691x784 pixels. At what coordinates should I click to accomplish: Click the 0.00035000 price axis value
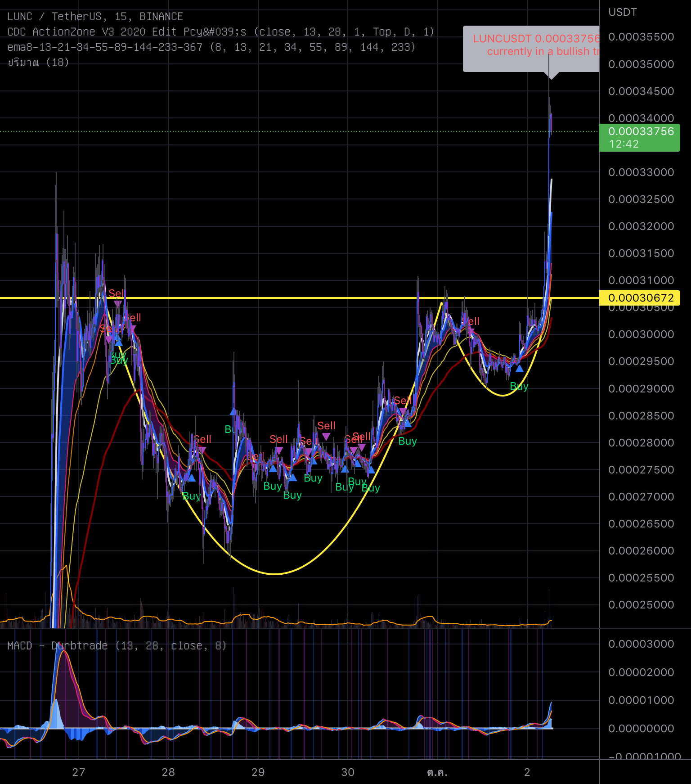(641, 64)
